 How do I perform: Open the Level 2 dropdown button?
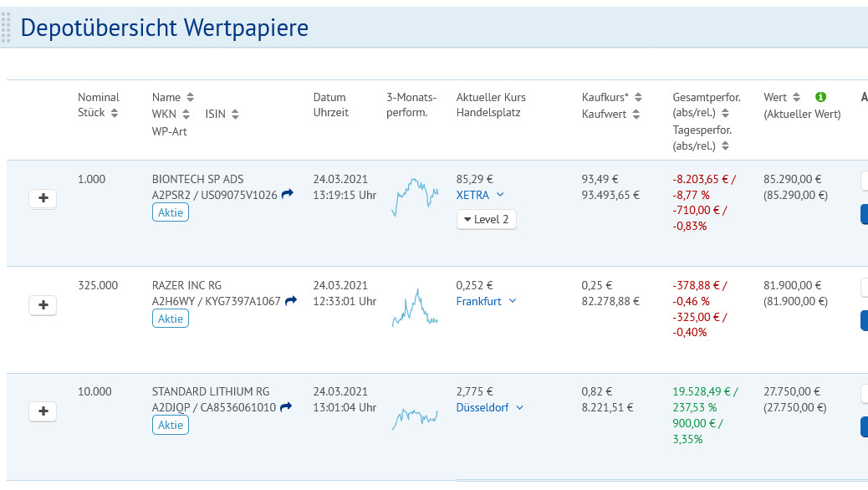pyautogui.click(x=487, y=219)
